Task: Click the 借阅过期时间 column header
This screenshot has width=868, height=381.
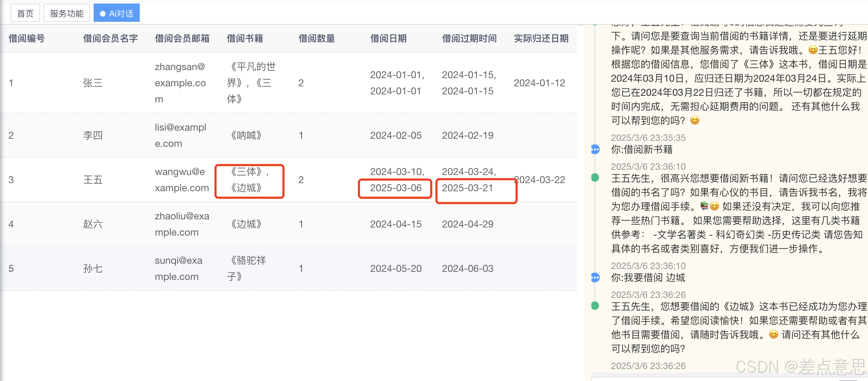Action: click(x=469, y=38)
